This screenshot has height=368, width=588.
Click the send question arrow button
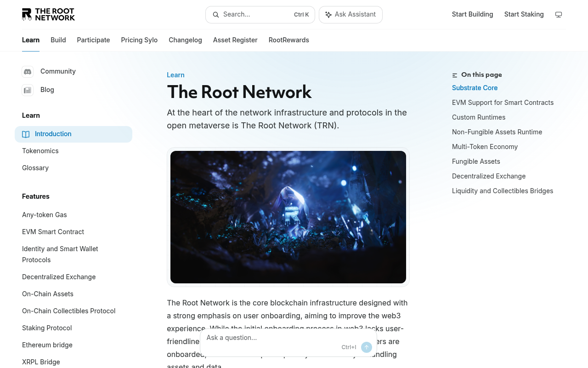(x=366, y=347)
